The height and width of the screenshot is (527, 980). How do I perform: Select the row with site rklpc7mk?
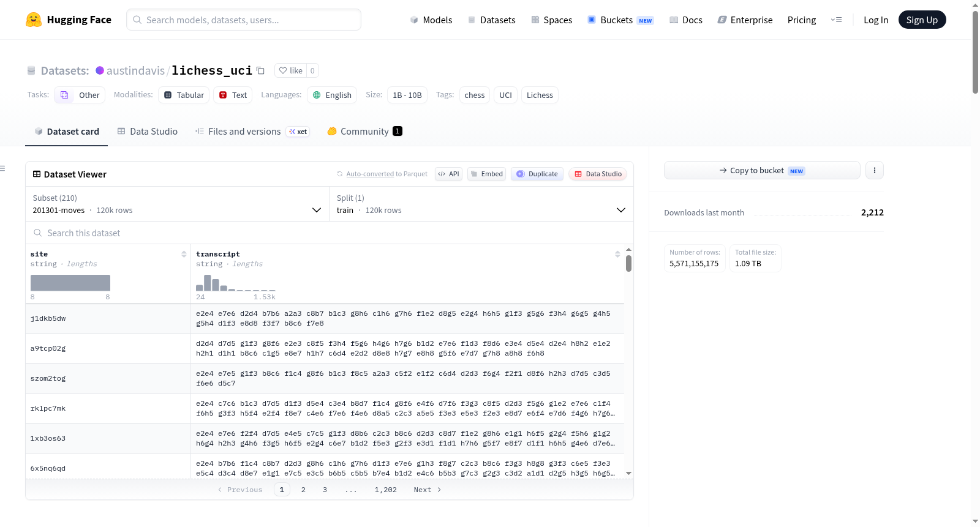[325, 408]
